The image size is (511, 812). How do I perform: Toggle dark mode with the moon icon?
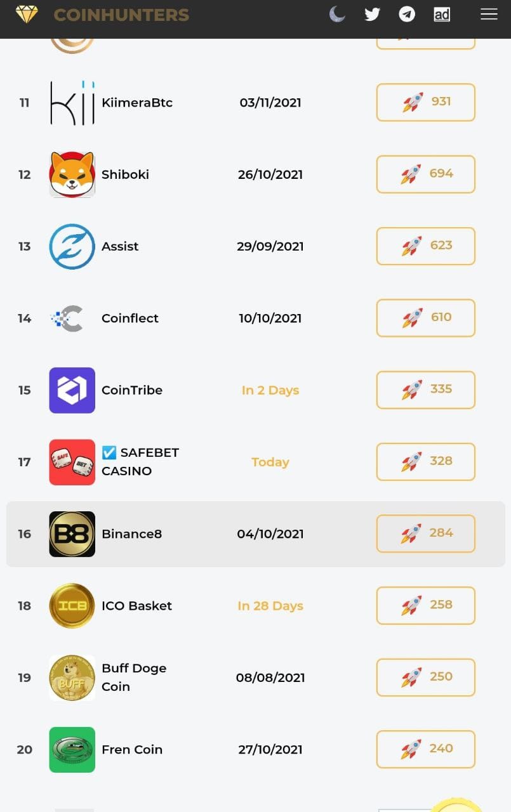337,14
